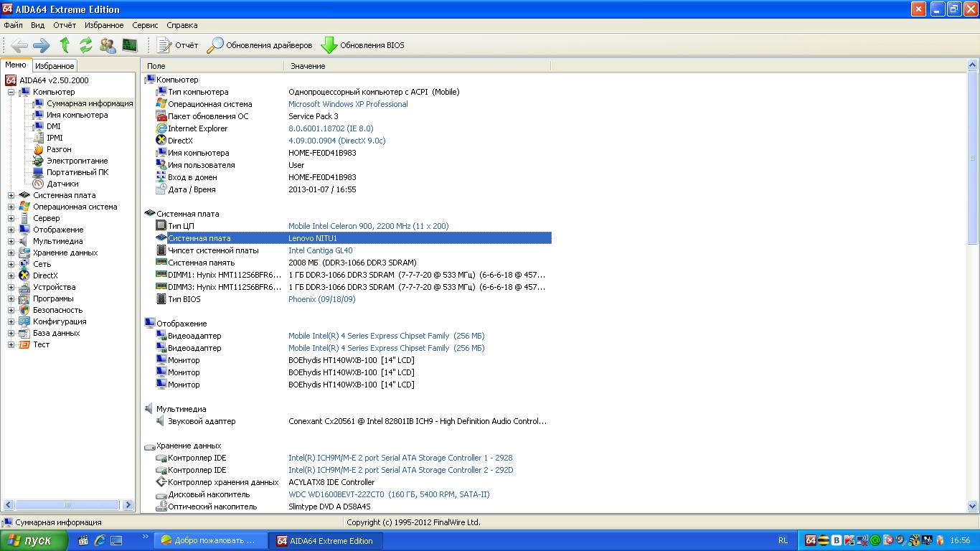Image resolution: width=980 pixels, height=551 pixels.
Task: Expand the Операционная система tree node
Action: 11,207
